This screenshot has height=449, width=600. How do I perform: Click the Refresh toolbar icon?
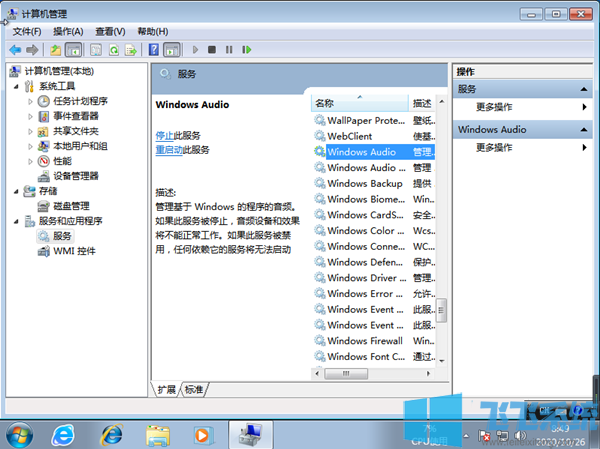[114, 50]
